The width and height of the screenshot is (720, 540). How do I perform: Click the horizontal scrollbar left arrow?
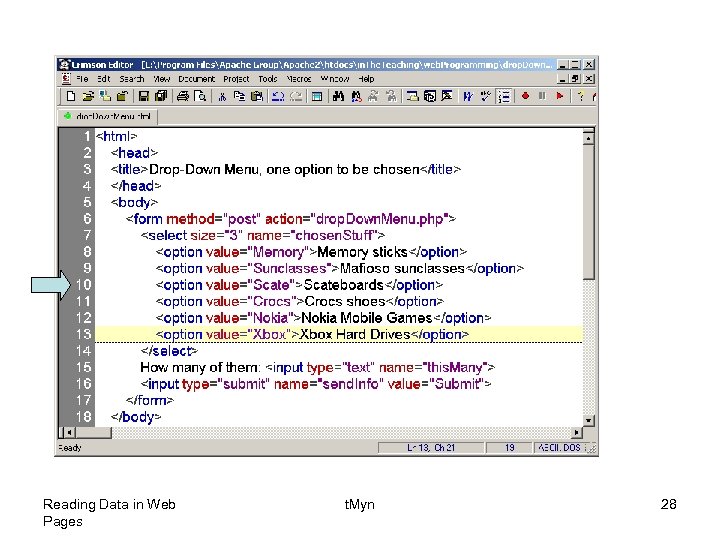[69, 432]
